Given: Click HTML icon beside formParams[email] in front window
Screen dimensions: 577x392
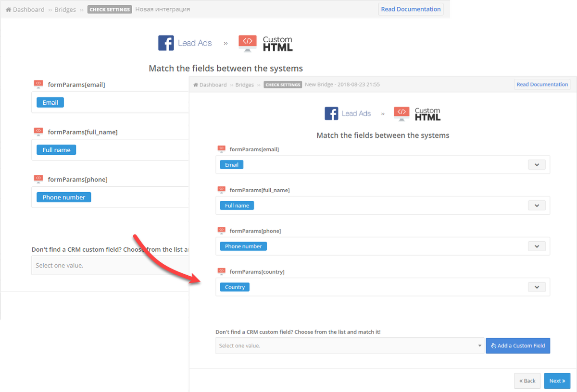Looking at the screenshot, I should pos(221,149).
